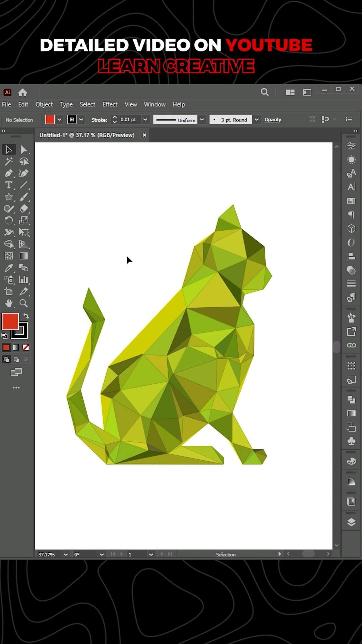This screenshot has width=362, height=644.
Task: Select the Artboard tool
Action: tap(9, 291)
